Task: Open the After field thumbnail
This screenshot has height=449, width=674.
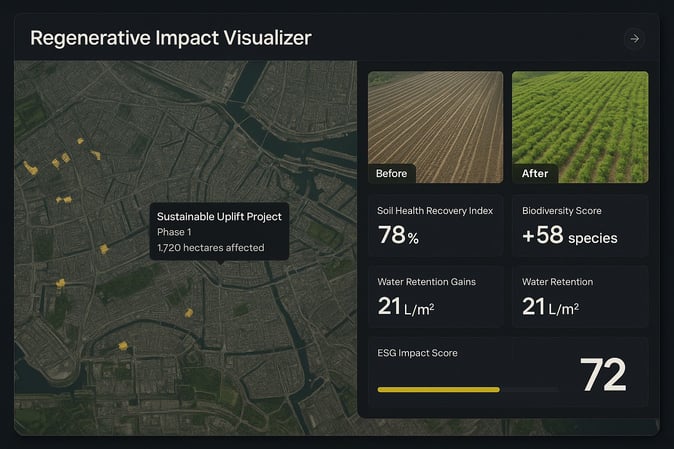Action: point(580,127)
